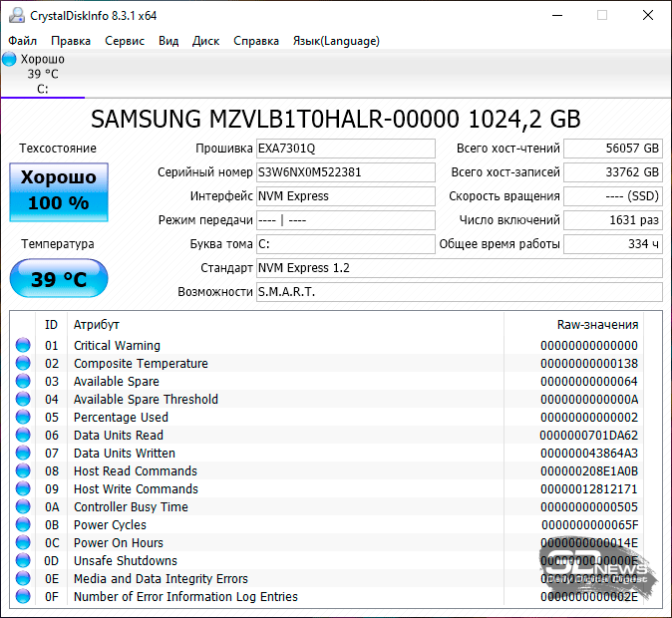672x618 pixels.
Task: Click status icon for Composite Temperature row
Action: (23, 363)
